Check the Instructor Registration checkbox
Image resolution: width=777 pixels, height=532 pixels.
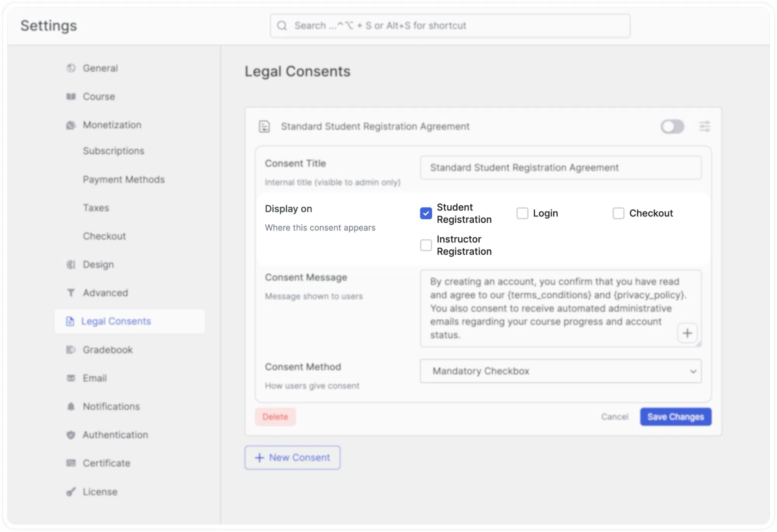click(x=426, y=245)
